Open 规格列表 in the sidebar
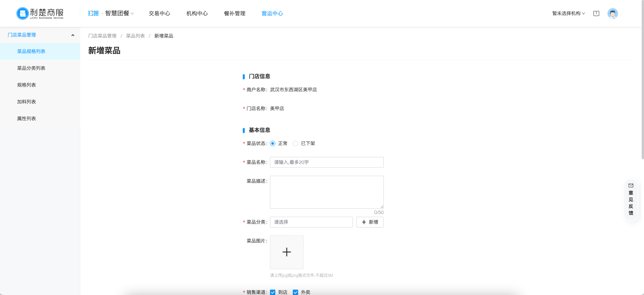The image size is (644, 295). [40, 85]
